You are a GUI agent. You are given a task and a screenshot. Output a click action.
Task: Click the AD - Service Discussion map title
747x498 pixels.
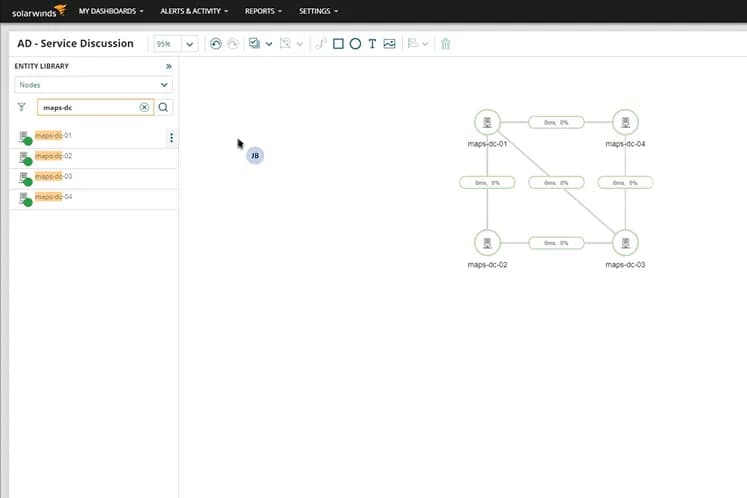click(x=75, y=43)
